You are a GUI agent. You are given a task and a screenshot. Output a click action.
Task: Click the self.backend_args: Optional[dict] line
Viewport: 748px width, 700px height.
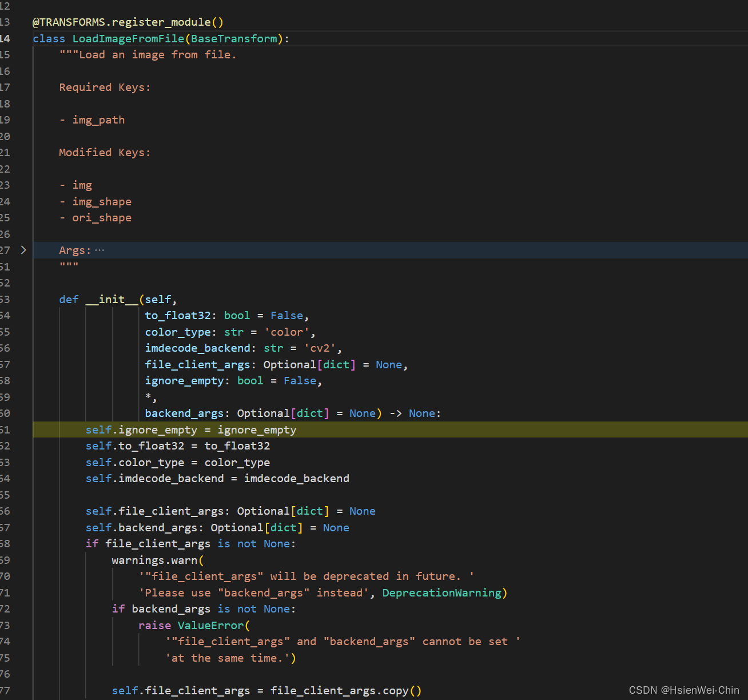[217, 528]
